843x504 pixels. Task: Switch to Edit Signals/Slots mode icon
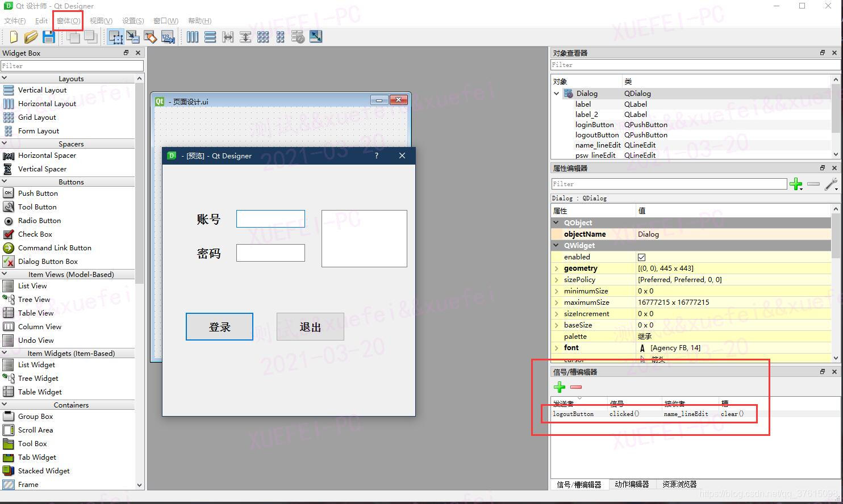133,37
